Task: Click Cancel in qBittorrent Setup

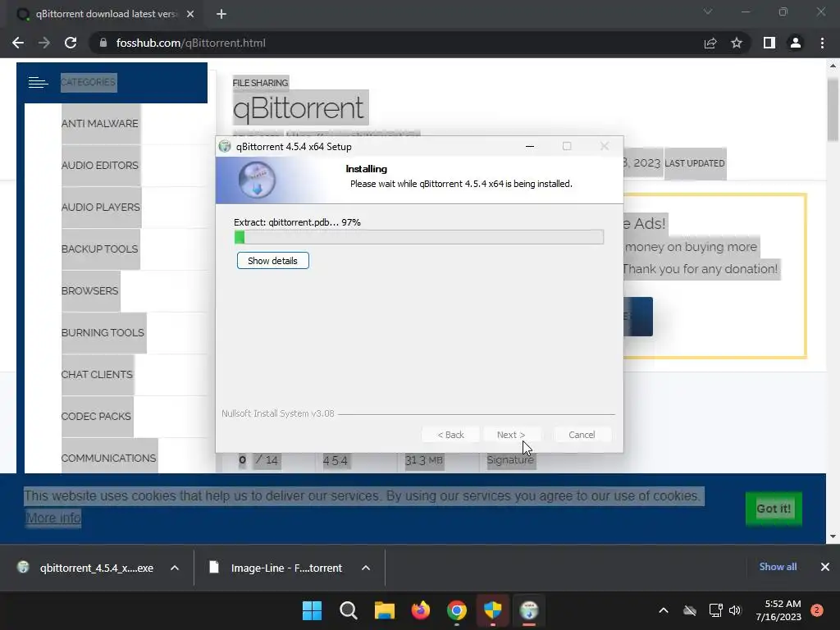Action: (x=582, y=435)
